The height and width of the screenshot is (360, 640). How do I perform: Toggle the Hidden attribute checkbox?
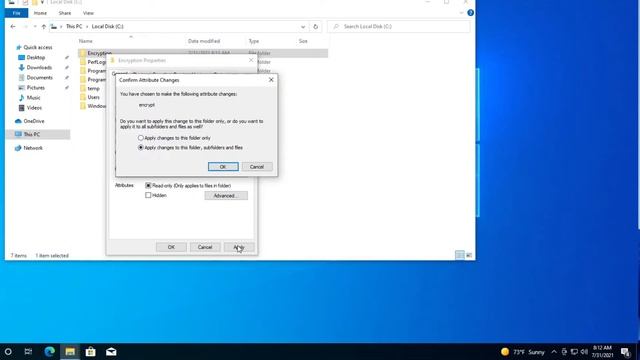click(148, 195)
